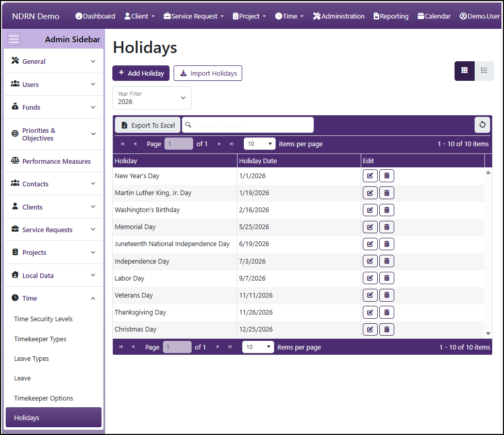Collapse the Admin Sidebar hamburger menu
The image size is (504, 435).
point(14,39)
